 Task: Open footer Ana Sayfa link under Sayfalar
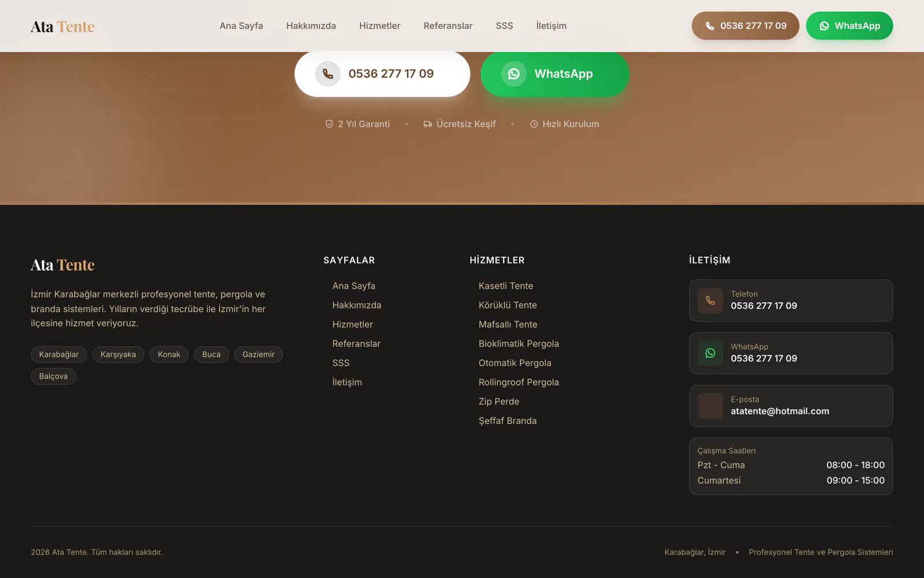click(x=354, y=286)
